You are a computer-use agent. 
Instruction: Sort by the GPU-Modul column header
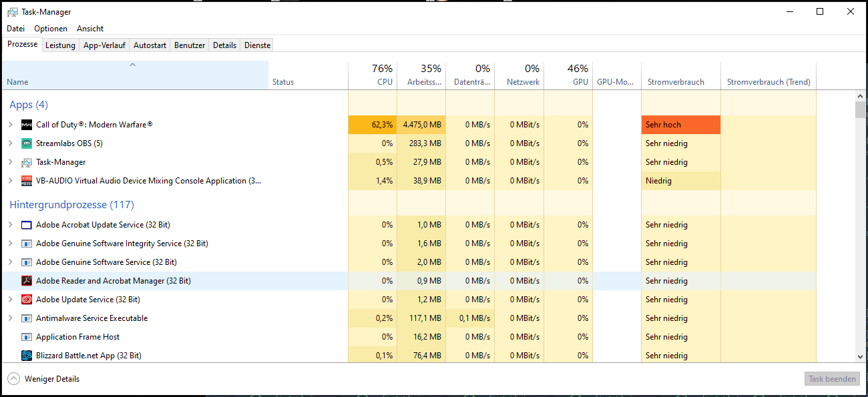[x=617, y=75]
